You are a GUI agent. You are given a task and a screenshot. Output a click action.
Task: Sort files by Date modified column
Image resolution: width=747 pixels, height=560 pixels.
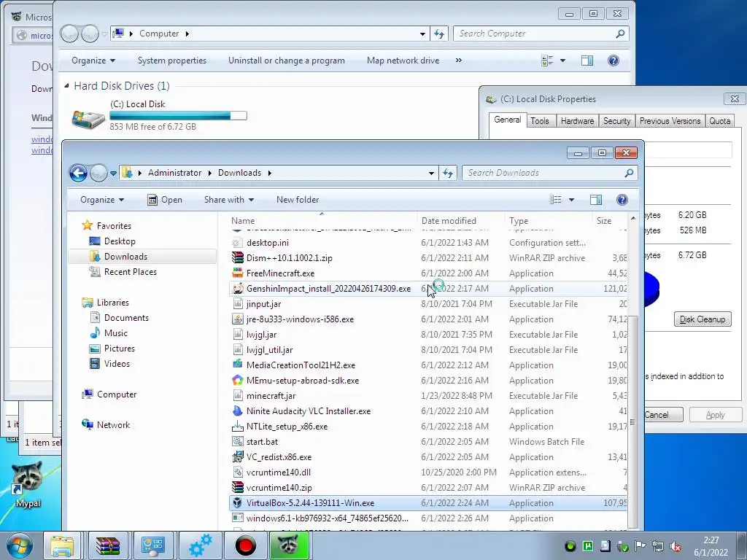[460, 220]
